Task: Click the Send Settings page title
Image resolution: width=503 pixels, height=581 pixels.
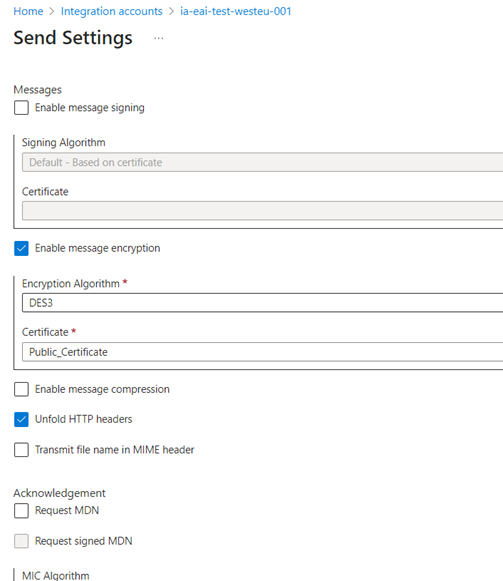Action: tap(73, 38)
